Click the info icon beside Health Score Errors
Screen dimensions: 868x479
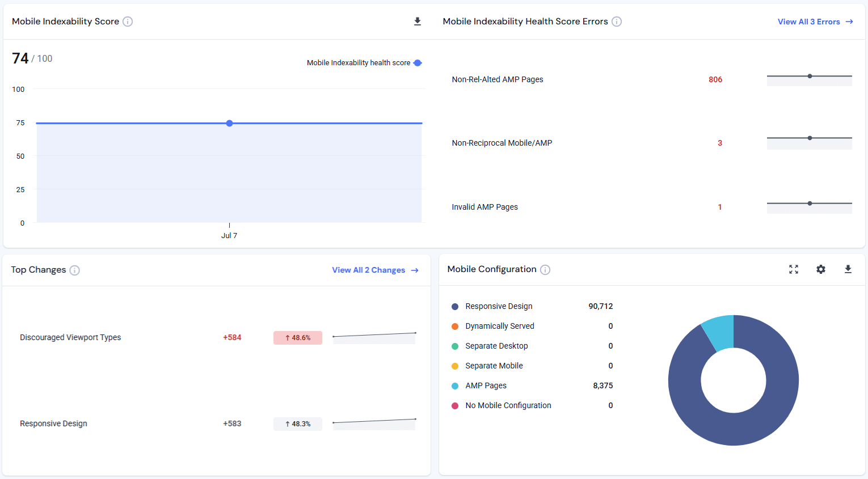click(x=617, y=22)
